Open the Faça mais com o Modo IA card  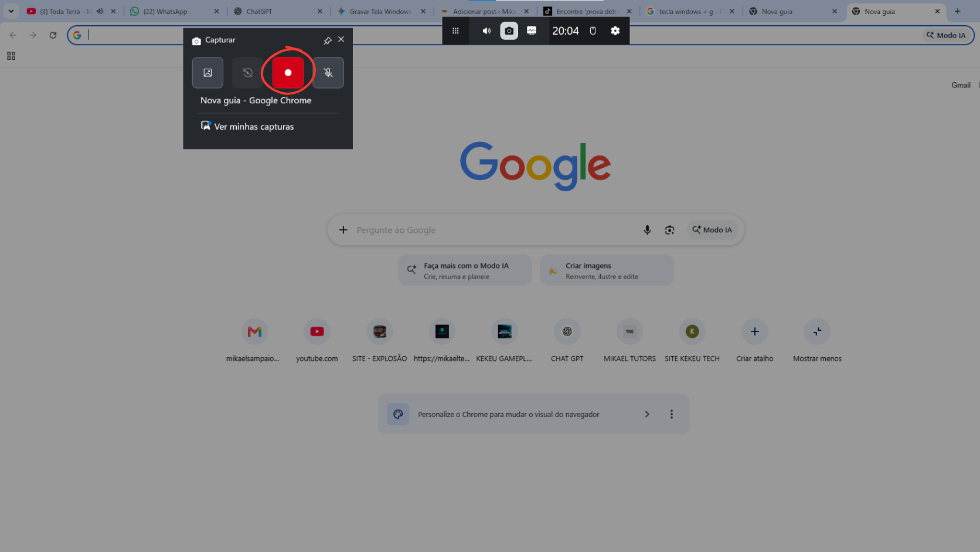coord(465,270)
